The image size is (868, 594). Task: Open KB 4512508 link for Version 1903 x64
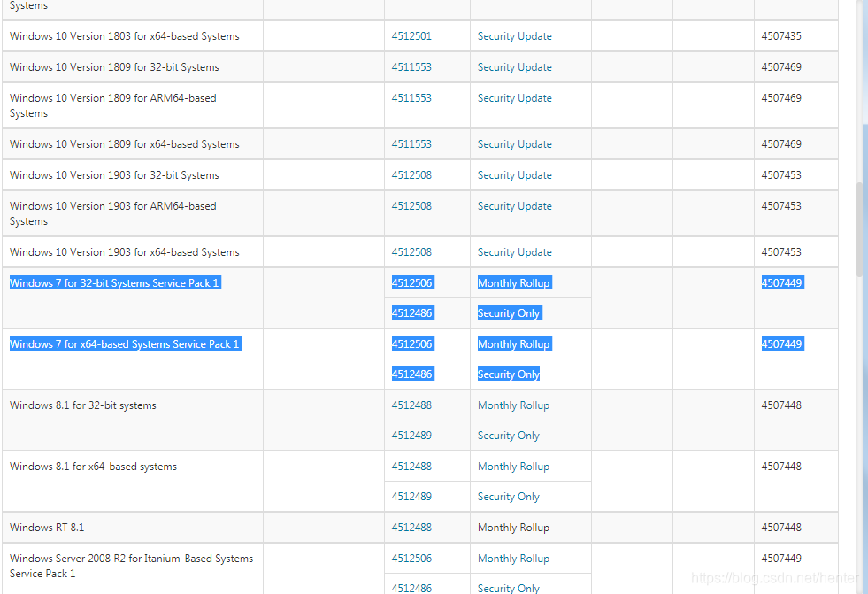coord(411,252)
